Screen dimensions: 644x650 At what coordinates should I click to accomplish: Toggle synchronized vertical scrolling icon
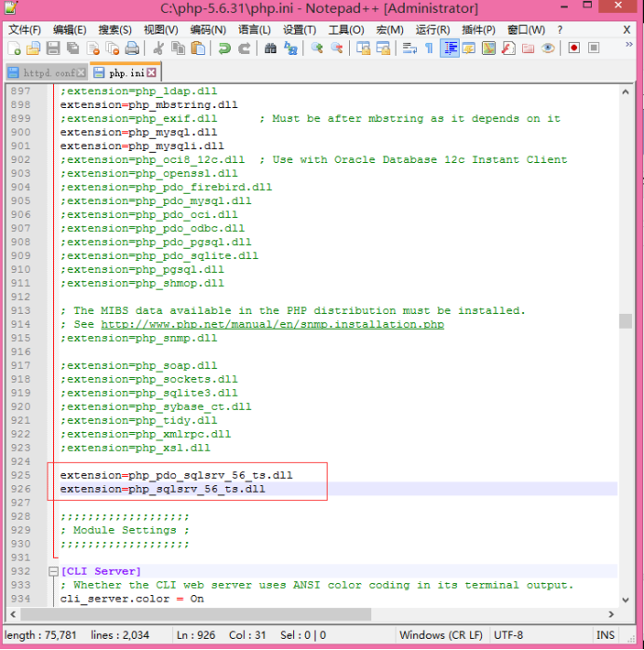(363, 48)
